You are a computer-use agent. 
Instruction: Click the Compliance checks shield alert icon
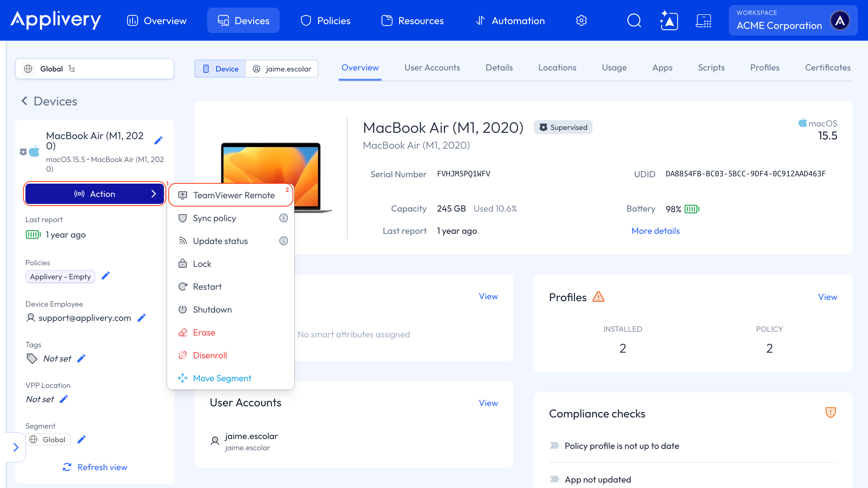coord(830,412)
